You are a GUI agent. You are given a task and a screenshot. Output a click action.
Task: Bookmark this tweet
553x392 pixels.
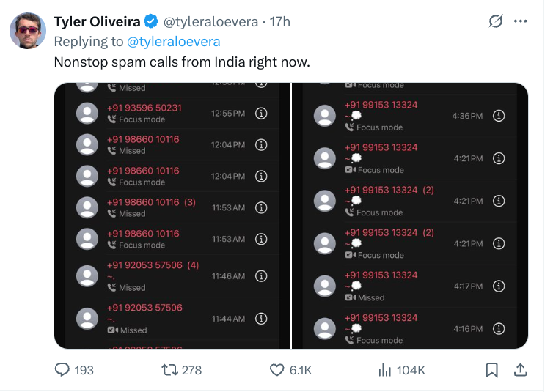pyautogui.click(x=492, y=370)
